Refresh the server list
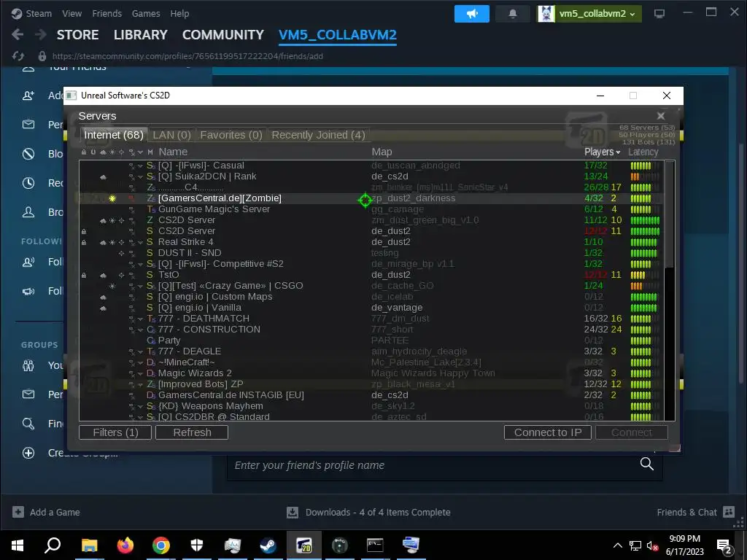 point(192,432)
